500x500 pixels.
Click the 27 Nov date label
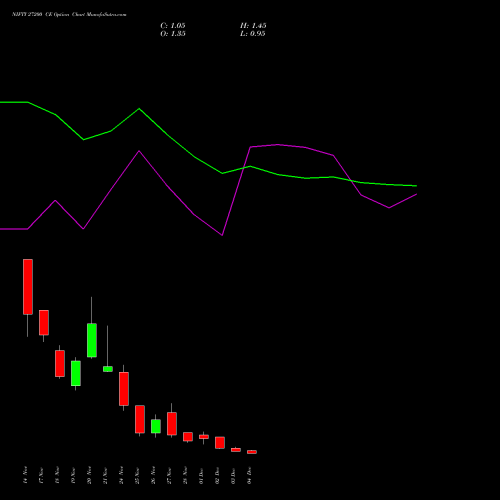(170, 475)
